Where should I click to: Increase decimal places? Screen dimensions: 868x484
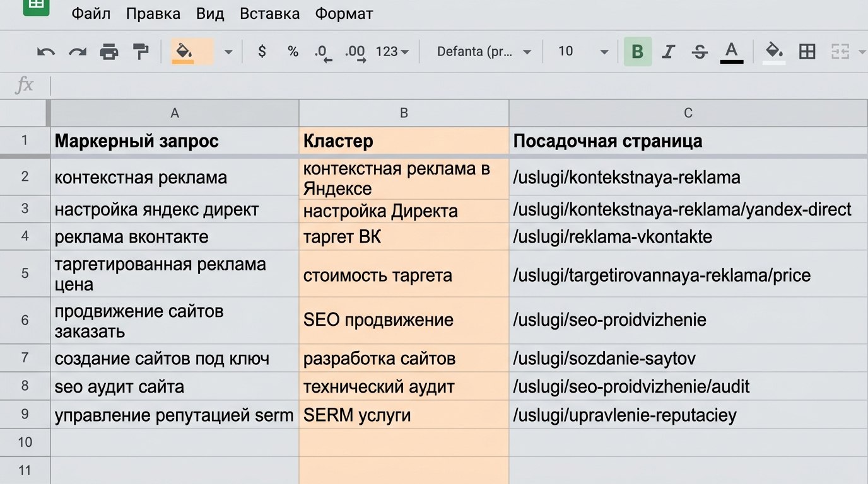[x=355, y=53]
